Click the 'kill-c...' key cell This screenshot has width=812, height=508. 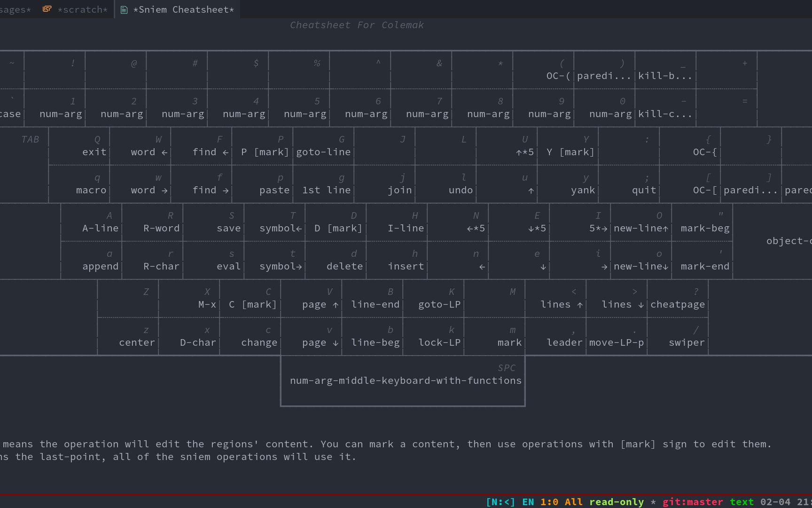(666, 108)
